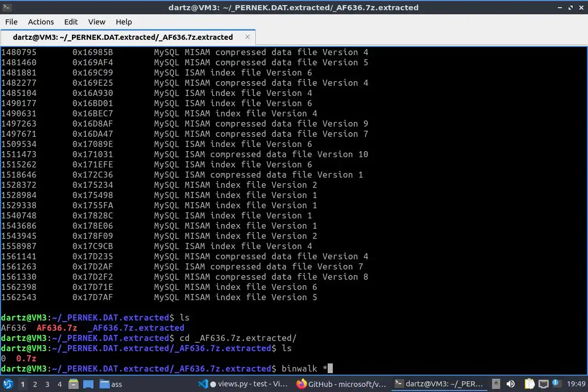Click hex address 0x17D2F2
Image resolution: width=588 pixels, height=392 pixels.
click(x=92, y=277)
